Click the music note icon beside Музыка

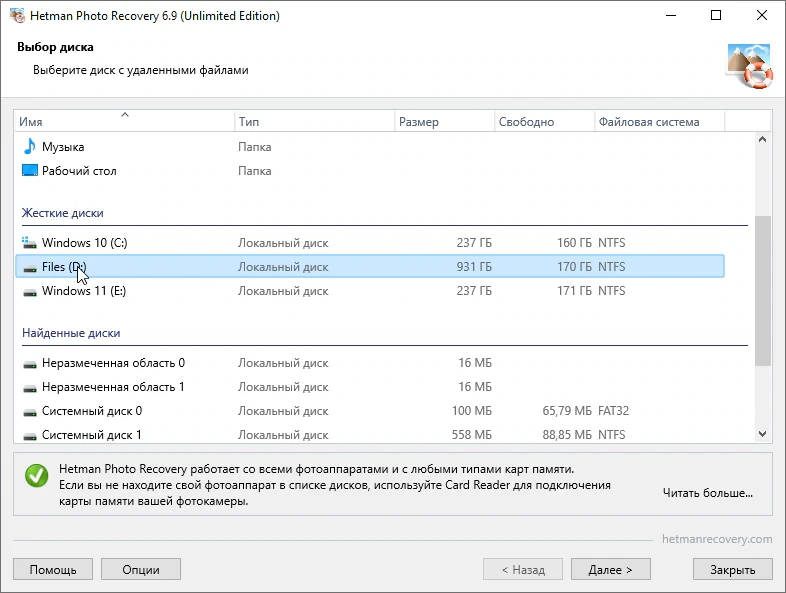point(30,146)
